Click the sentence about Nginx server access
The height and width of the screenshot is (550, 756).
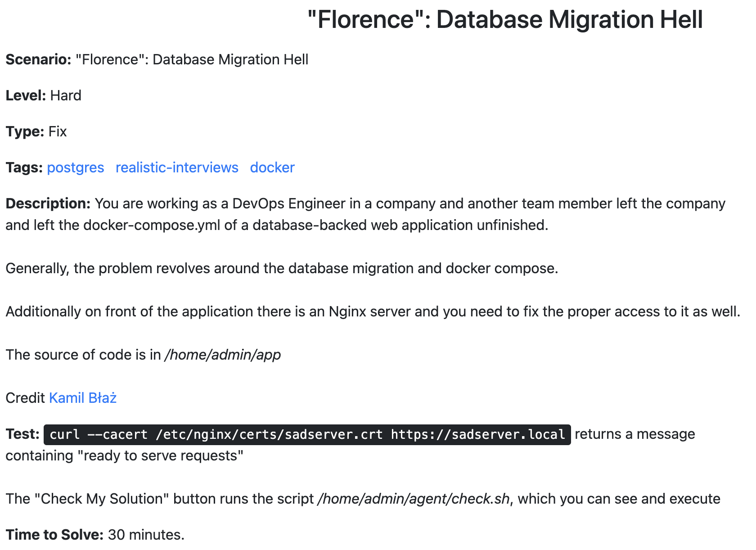pos(373,311)
